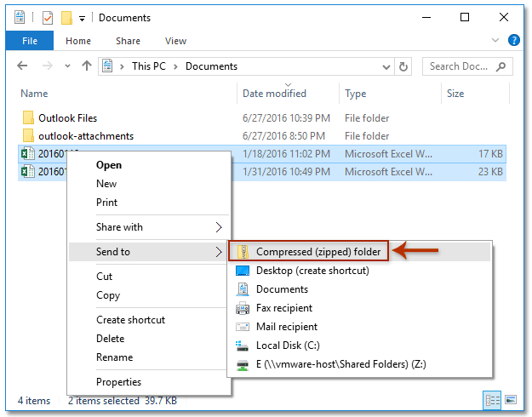This screenshot has height=417, width=532.
Task: Open Customize Quick Access Toolbar dropdown
Action: click(x=82, y=18)
